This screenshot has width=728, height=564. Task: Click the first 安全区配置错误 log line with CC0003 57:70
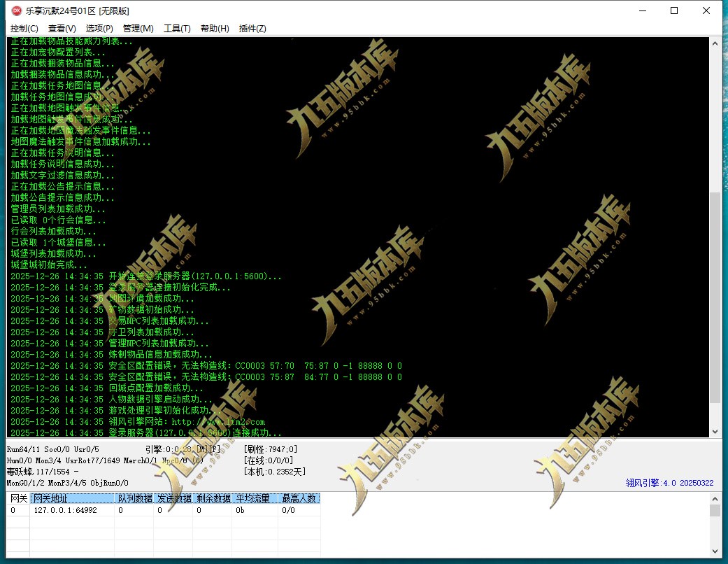[x=206, y=366]
